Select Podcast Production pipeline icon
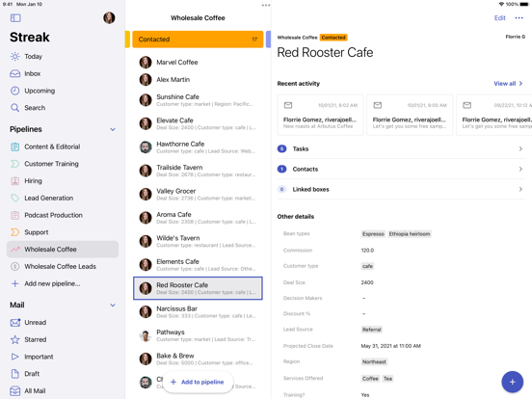The height and width of the screenshot is (399, 532). coord(14,215)
